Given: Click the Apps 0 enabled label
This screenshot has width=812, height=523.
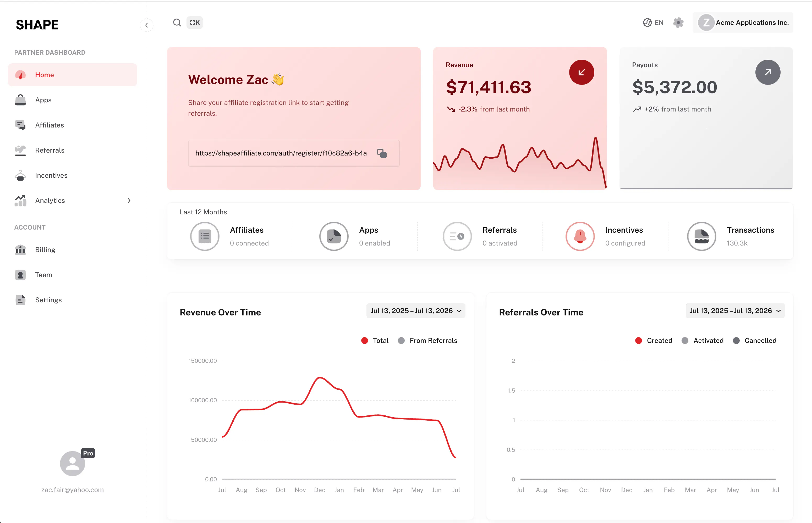Looking at the screenshot, I should 374,236.
